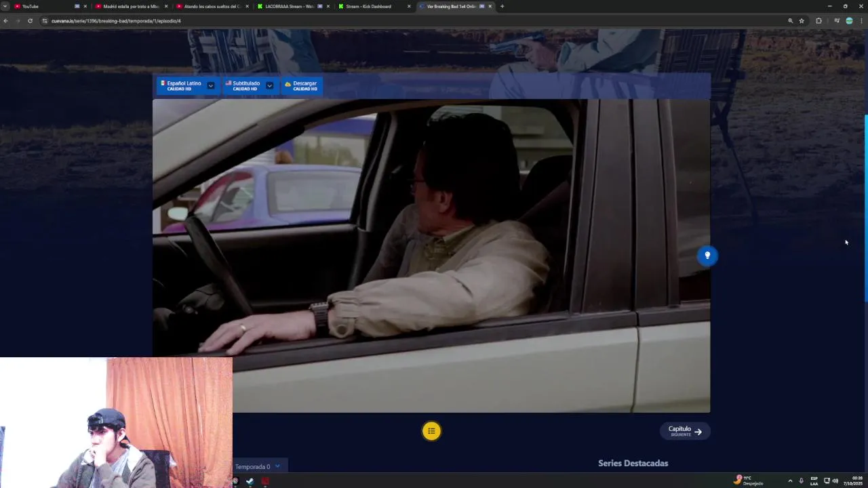Click the page vertical scrollbar thumb
868x488 pixels.
[865, 209]
